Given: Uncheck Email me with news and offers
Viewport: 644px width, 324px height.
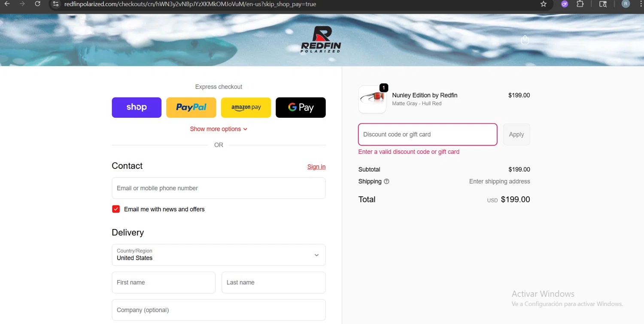Looking at the screenshot, I should (x=116, y=209).
